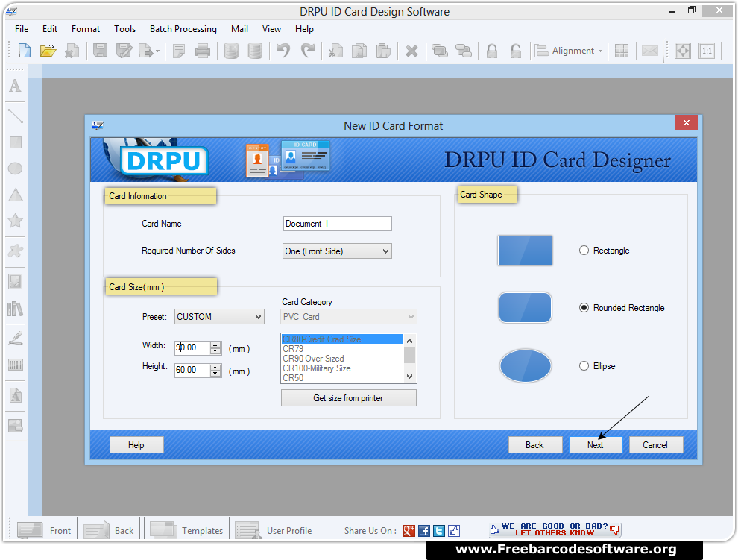This screenshot has height=560, width=738.
Task: Click the fit to window icon
Action: point(682,51)
